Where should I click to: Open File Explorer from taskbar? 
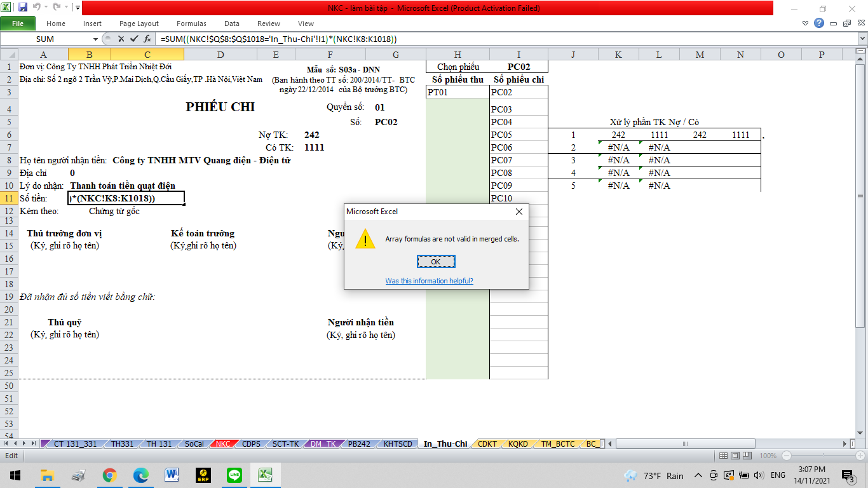[x=47, y=475]
